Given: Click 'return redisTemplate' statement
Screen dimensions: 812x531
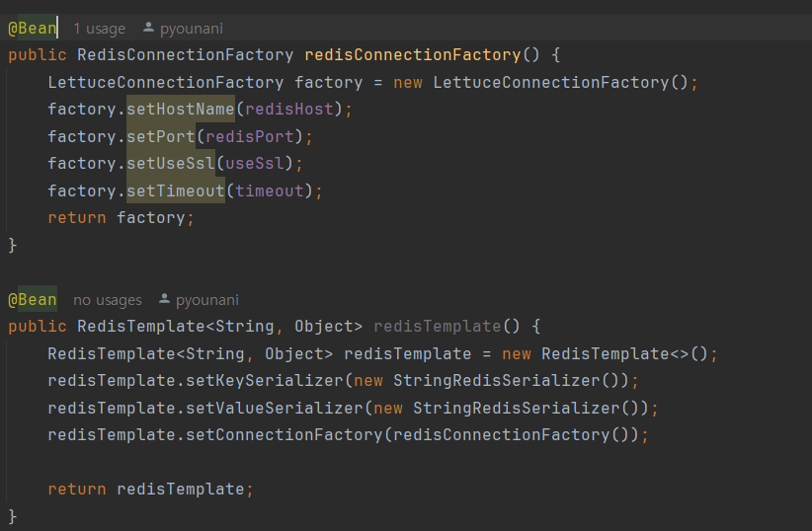Looking at the screenshot, I should pyautogui.click(x=151, y=490).
